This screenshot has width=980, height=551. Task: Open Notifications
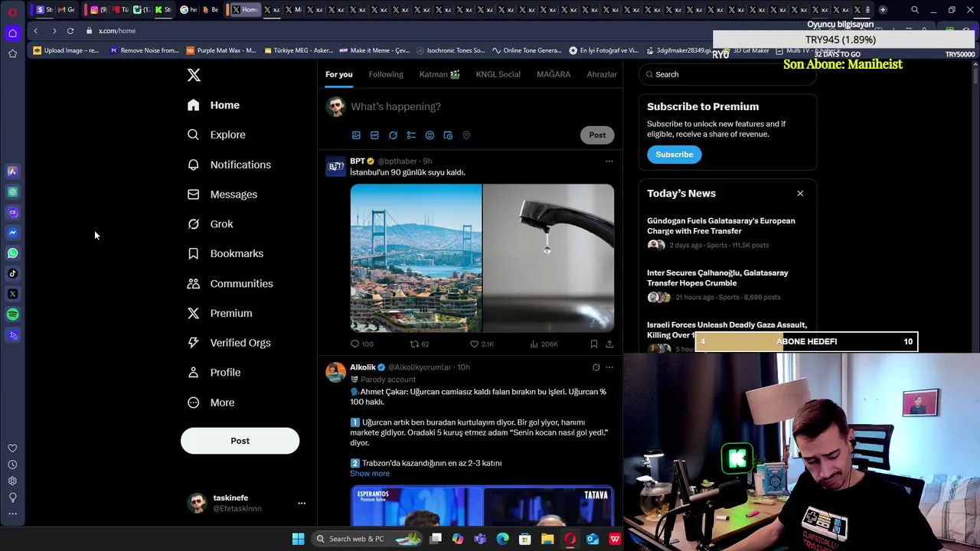tap(229, 165)
